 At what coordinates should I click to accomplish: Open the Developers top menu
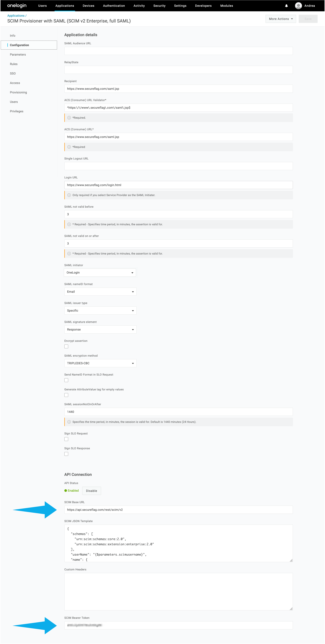tap(203, 6)
